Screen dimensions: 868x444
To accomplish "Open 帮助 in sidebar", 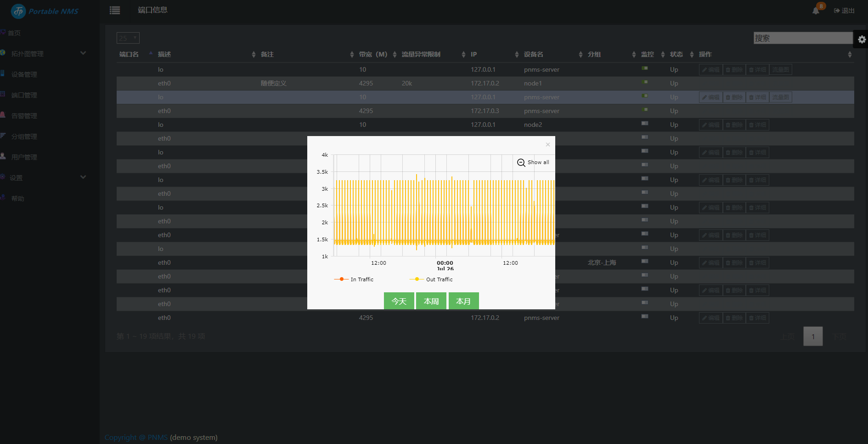I will tap(17, 199).
